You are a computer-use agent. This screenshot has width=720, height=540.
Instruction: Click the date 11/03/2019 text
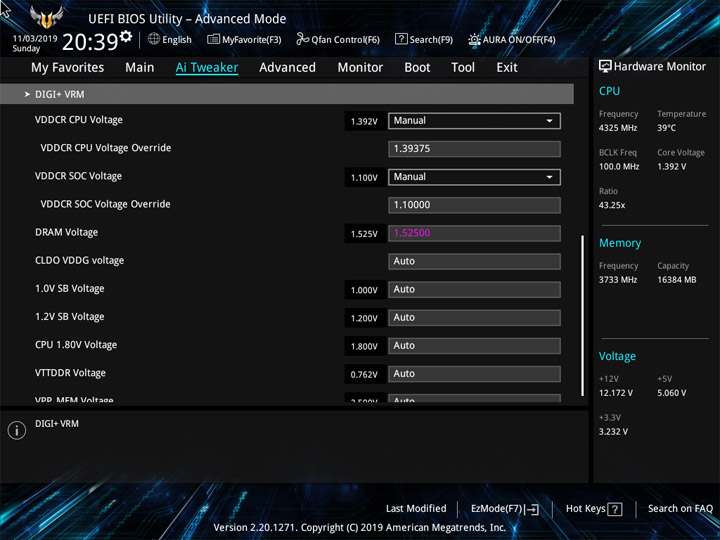[x=34, y=39]
